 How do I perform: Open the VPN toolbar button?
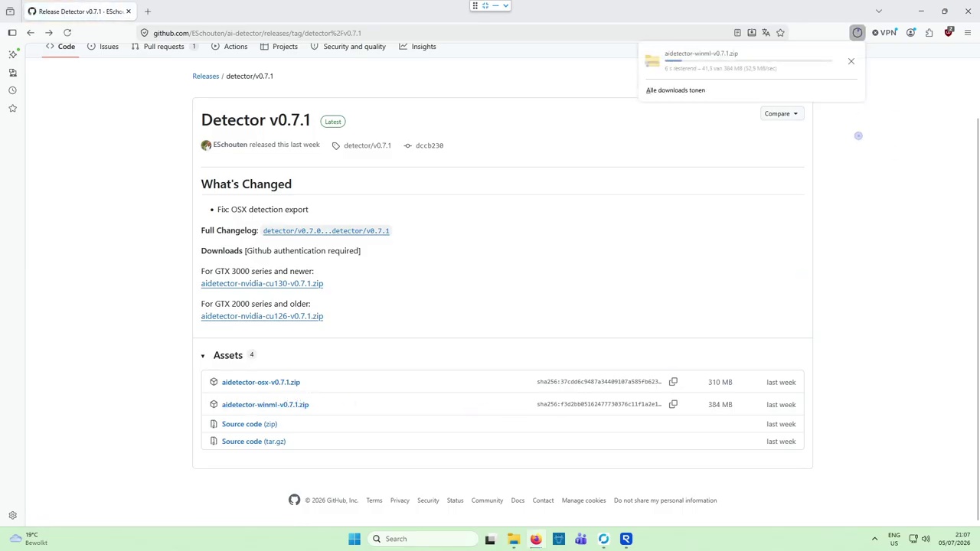click(x=884, y=33)
